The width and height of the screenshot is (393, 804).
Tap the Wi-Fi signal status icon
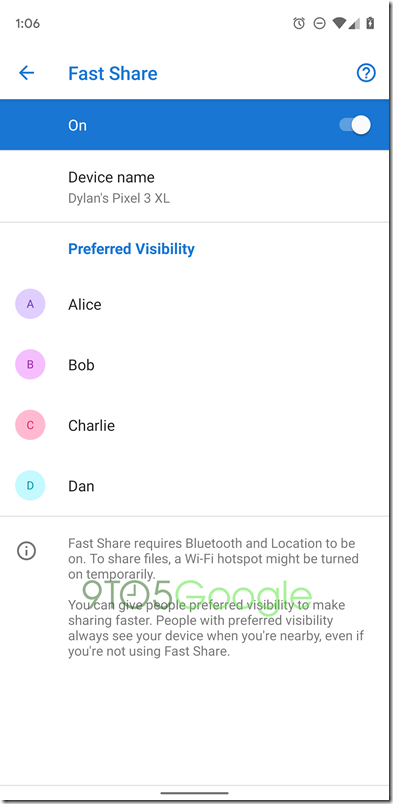tap(339, 23)
